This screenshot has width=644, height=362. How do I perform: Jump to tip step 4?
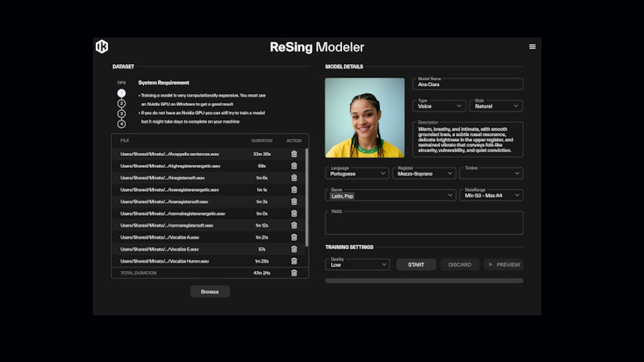121,124
